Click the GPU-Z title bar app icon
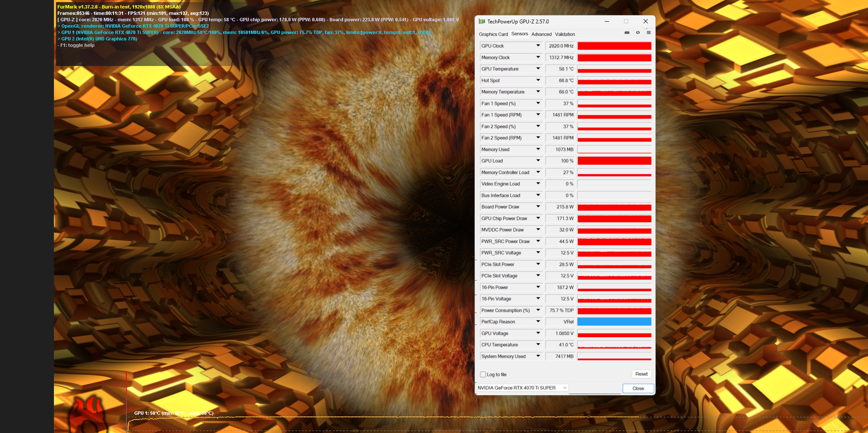Viewport: 868px width, 433px height. [482, 22]
